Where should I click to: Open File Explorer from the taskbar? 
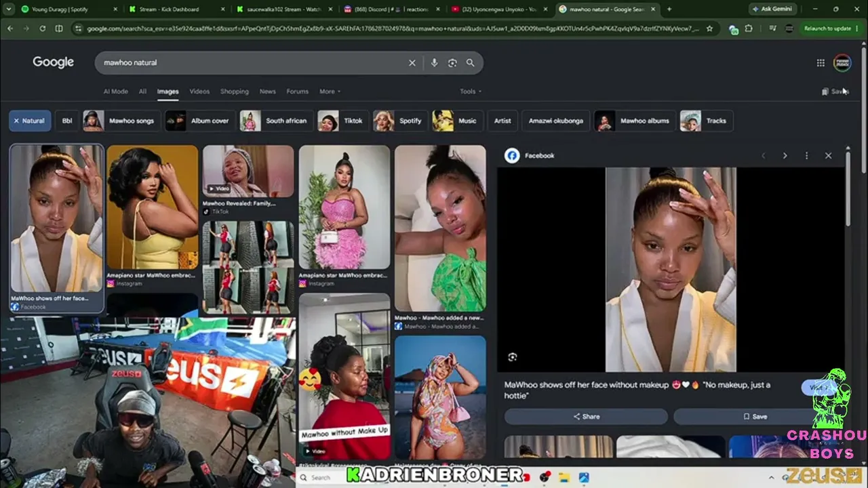(564, 477)
